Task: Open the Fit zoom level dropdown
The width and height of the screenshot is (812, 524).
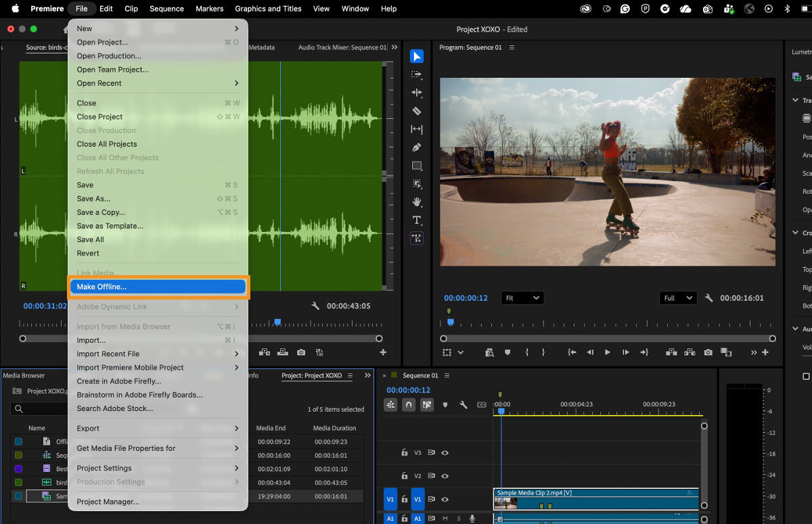Action: (522, 297)
